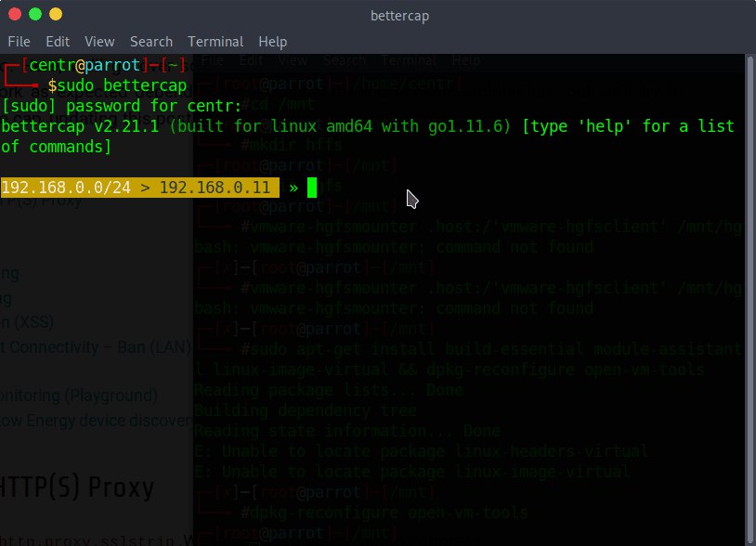Open the Search menu
This screenshot has width=756, height=546.
[150, 42]
